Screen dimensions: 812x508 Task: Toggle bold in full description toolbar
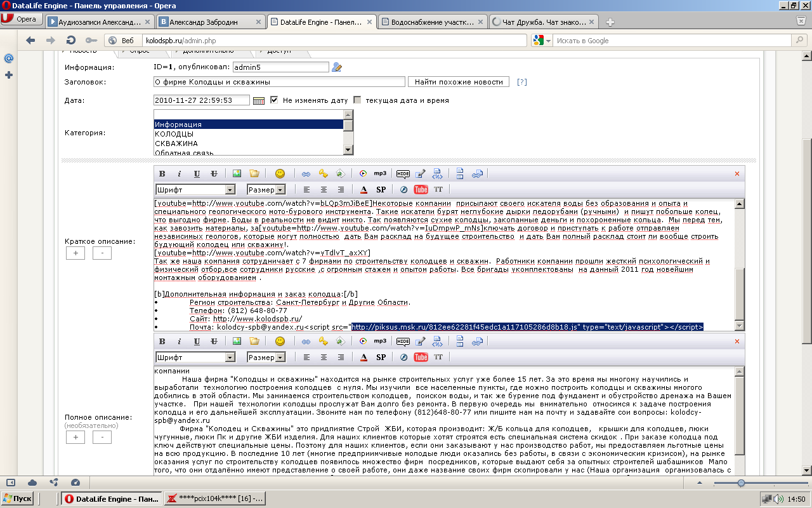coord(162,341)
